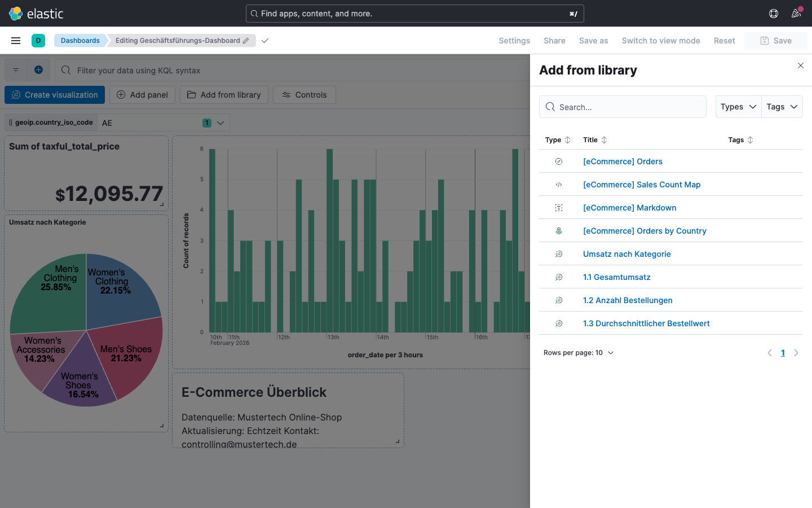Open the Tags filter dropdown
The image size is (812, 508).
coord(782,107)
